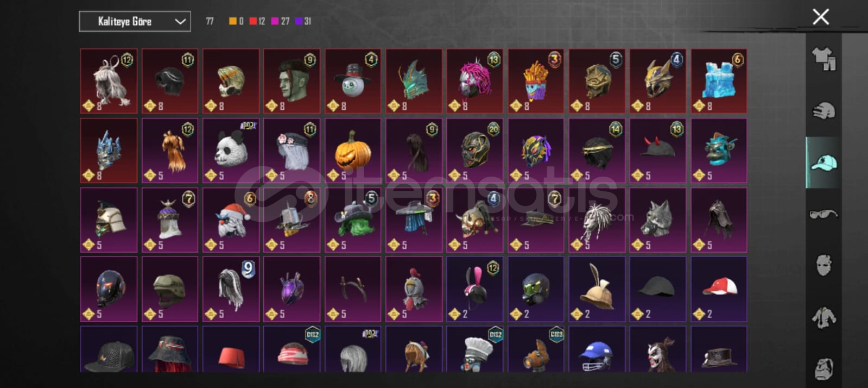Open the Kaliteye Göre sort dropdown
The width and height of the screenshot is (868, 388).
[135, 21]
